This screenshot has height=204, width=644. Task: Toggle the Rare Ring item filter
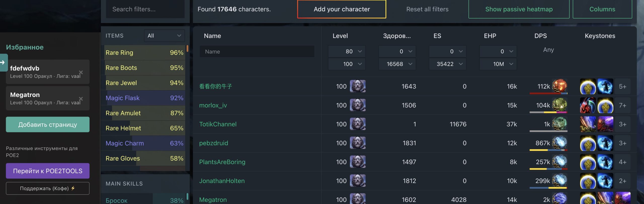(145, 53)
